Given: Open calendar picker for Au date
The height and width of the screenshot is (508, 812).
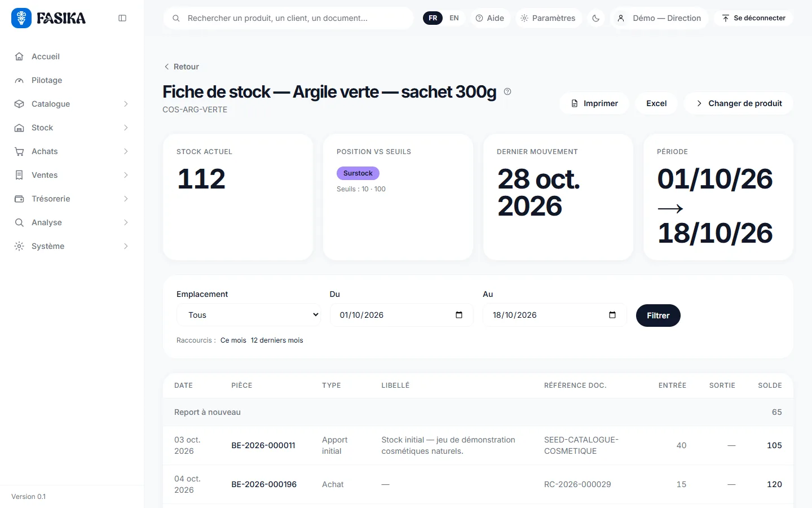Looking at the screenshot, I should (612, 315).
